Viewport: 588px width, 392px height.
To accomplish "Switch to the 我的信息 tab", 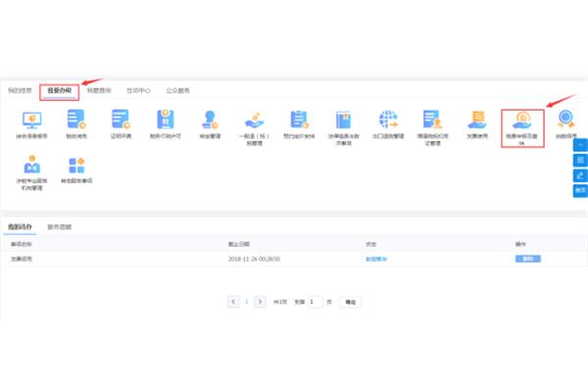I will click(20, 90).
